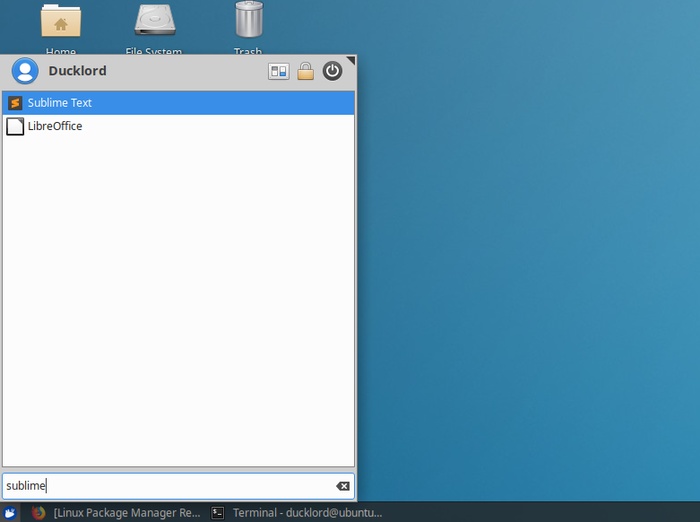The width and height of the screenshot is (700, 522).
Task: Click the LibreOffice document icon
Action: click(15, 126)
